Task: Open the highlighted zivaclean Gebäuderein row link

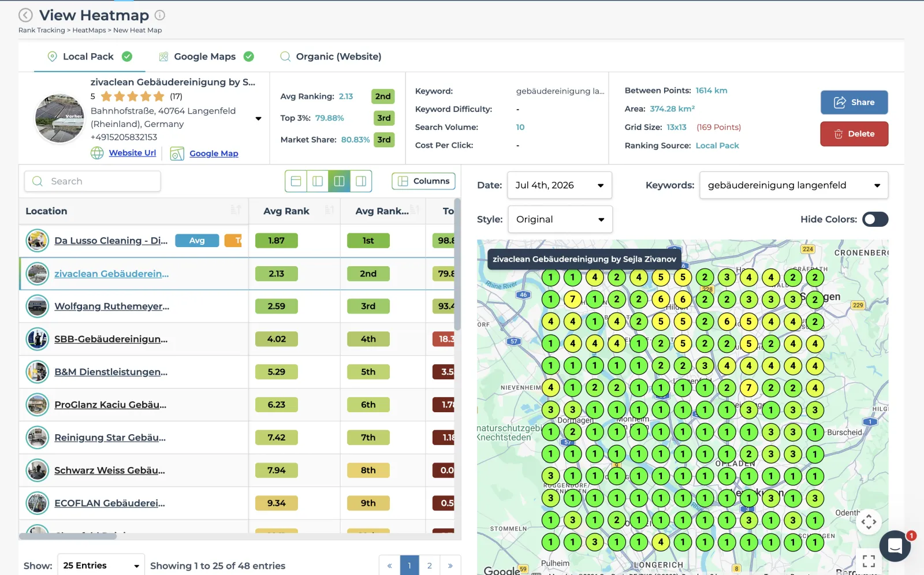Action: pos(111,274)
